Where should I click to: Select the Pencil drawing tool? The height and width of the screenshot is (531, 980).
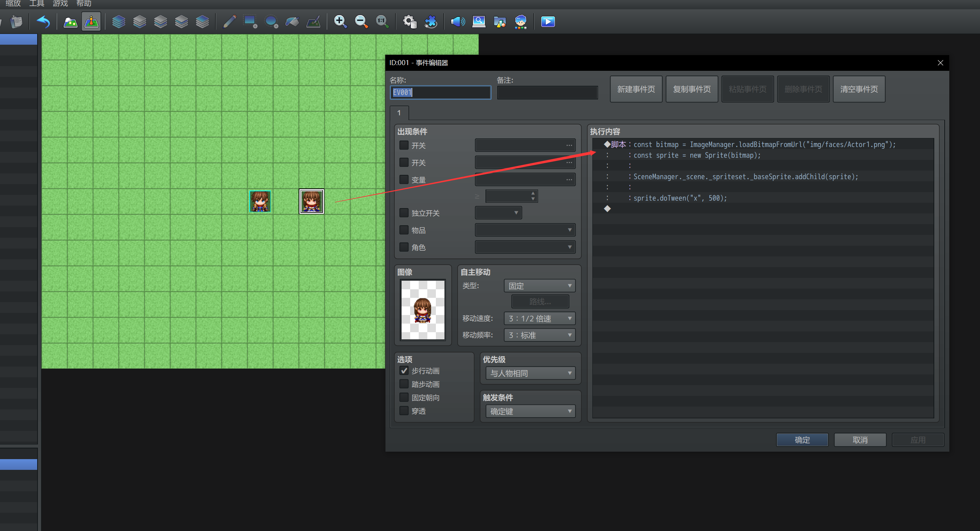229,22
